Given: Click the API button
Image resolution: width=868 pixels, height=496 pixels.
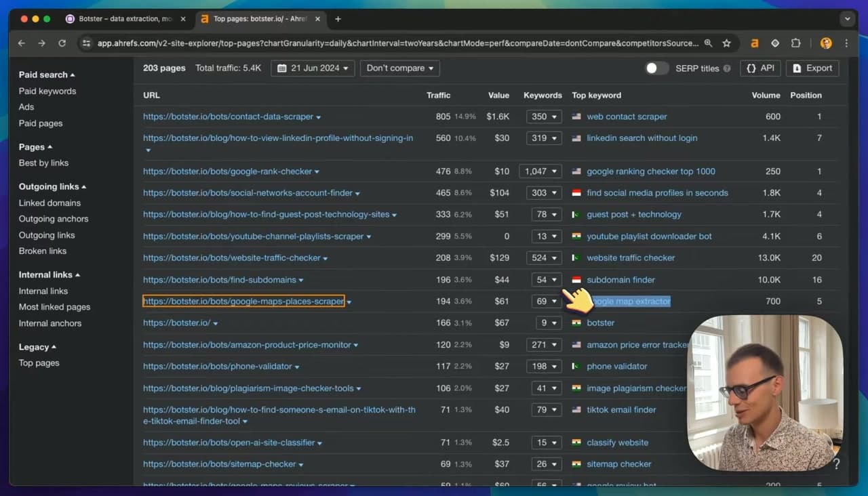Looking at the screenshot, I should coord(760,68).
